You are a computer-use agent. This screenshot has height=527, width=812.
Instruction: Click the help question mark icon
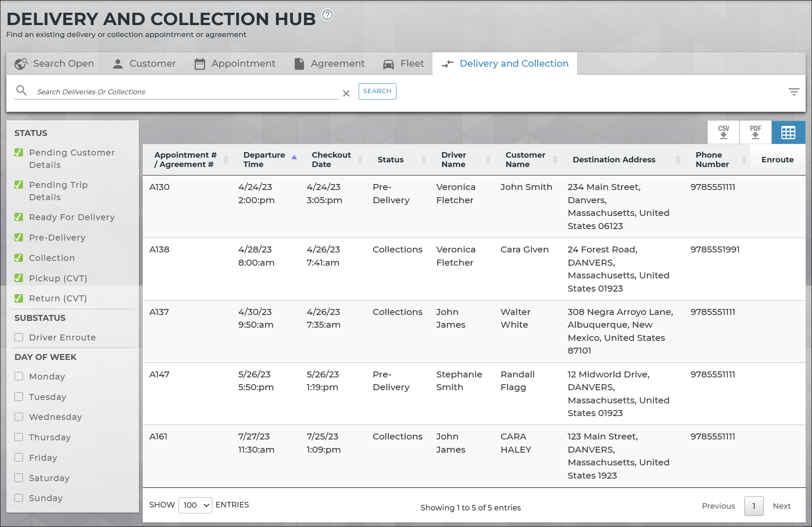327,15
